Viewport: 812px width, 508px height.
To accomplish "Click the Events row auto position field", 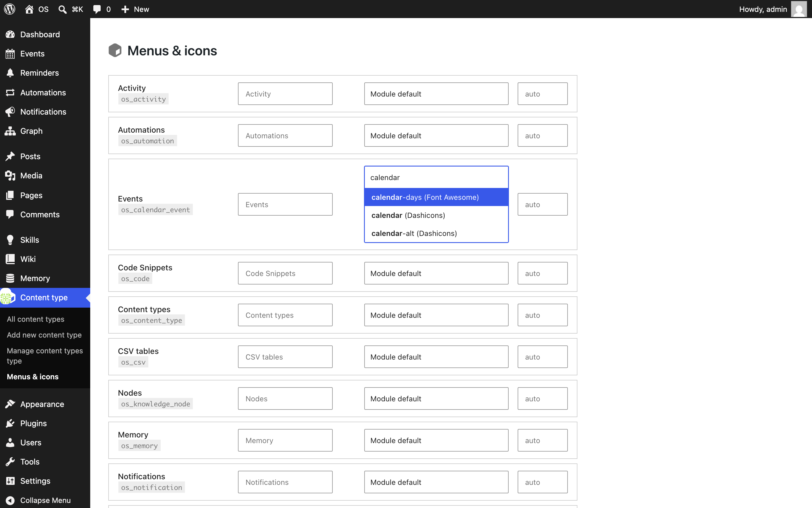I will (542, 204).
